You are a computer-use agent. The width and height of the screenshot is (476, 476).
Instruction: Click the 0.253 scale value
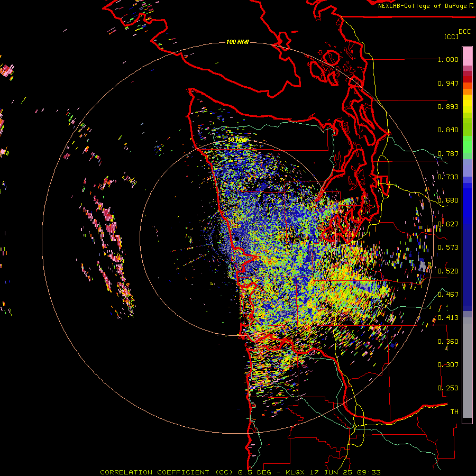448,388
